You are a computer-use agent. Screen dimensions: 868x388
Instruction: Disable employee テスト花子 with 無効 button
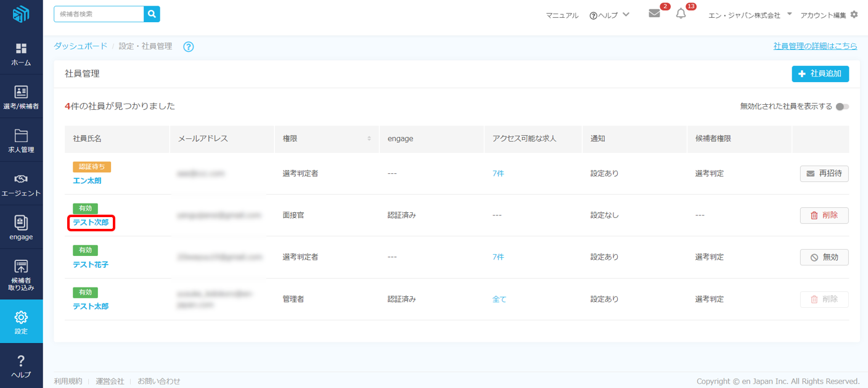point(824,257)
